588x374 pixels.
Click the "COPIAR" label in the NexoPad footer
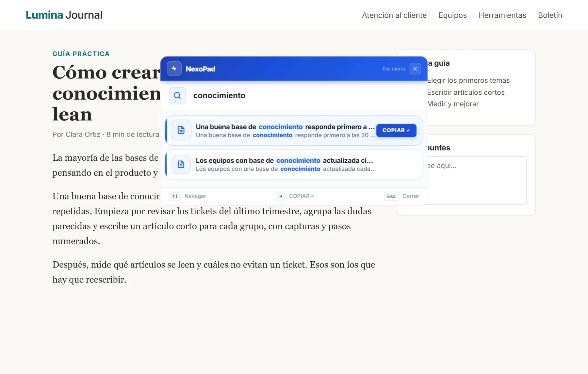click(301, 196)
